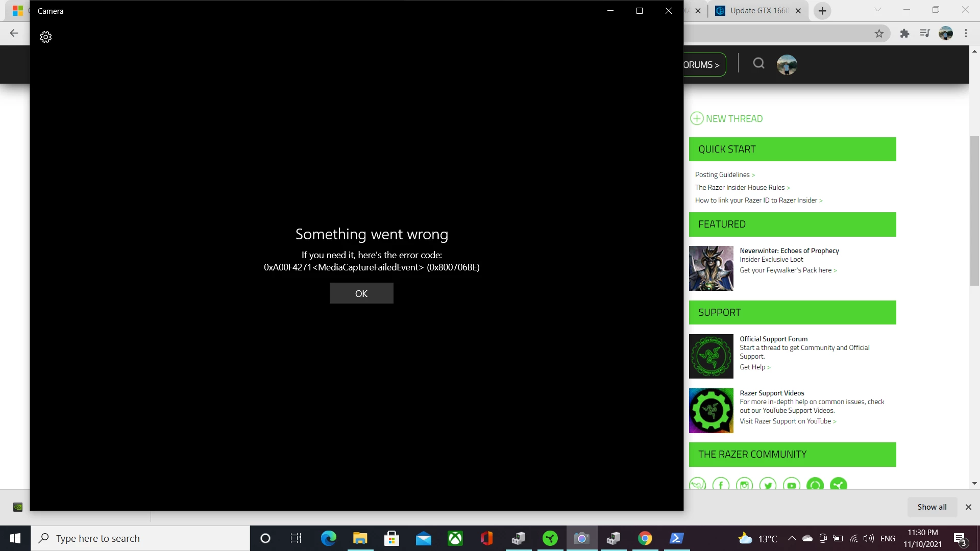This screenshot has height=551, width=980.
Task: Open Camera settings gear icon
Action: tap(46, 37)
